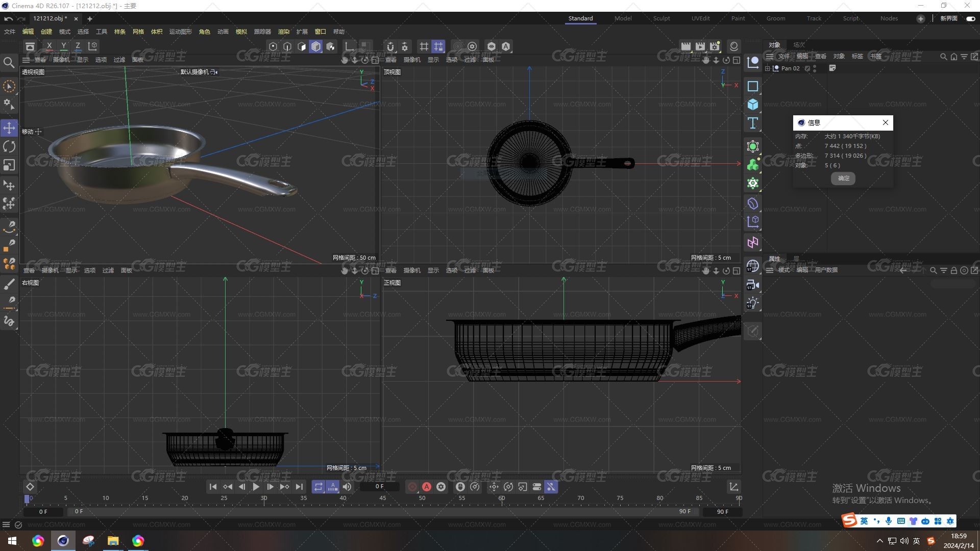Click the undo arrow icon
This screenshot has height=551, width=980.
point(8,19)
